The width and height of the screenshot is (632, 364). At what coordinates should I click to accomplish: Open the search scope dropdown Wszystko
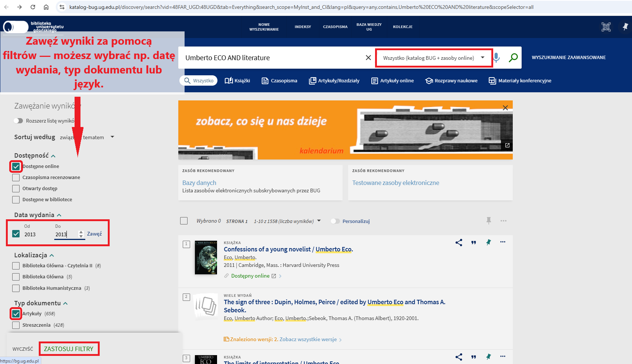pos(433,58)
